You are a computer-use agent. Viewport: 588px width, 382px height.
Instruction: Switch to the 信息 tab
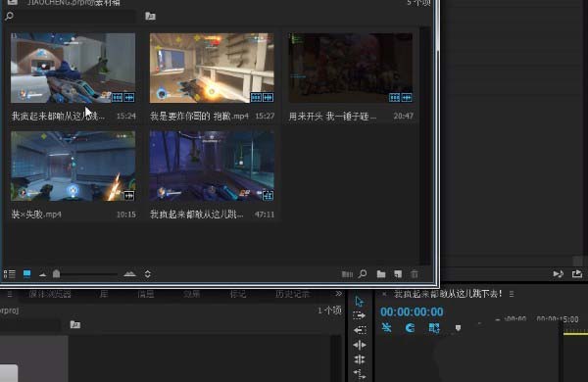146,294
